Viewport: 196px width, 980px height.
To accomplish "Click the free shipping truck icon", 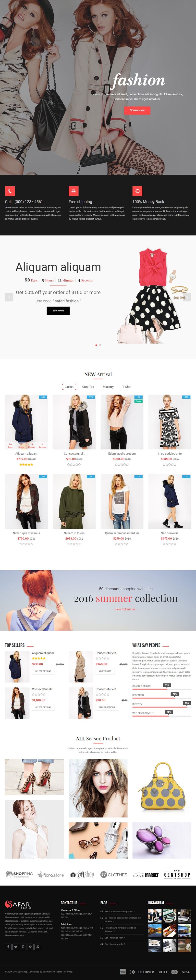I will click(73, 191).
